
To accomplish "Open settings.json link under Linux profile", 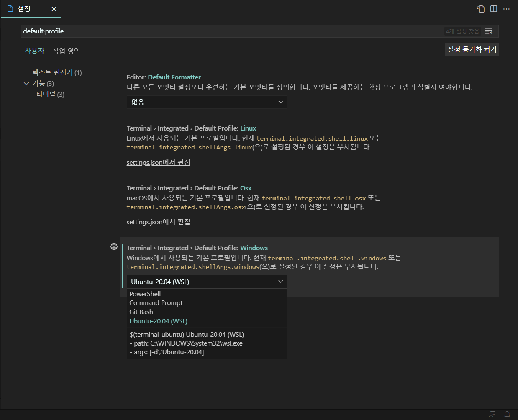I will pos(158,162).
